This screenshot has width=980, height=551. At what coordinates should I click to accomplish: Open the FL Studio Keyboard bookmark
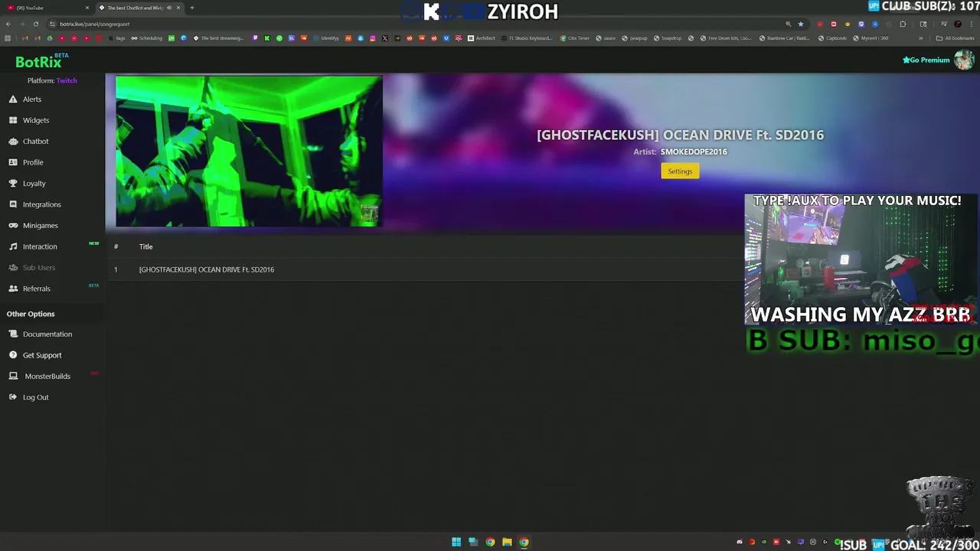[x=526, y=38]
